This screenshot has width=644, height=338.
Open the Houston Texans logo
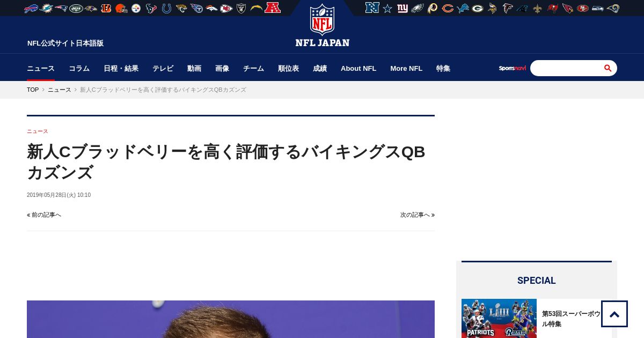(x=151, y=8)
